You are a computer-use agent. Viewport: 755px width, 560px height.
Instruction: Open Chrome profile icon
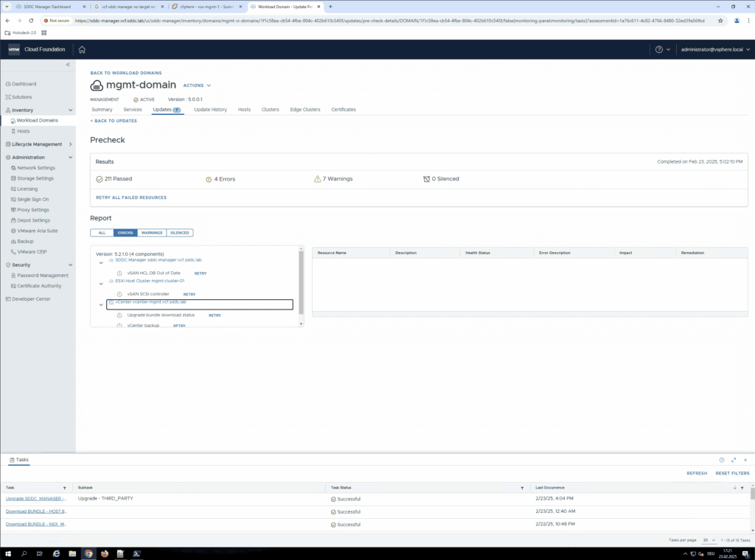click(x=737, y=21)
